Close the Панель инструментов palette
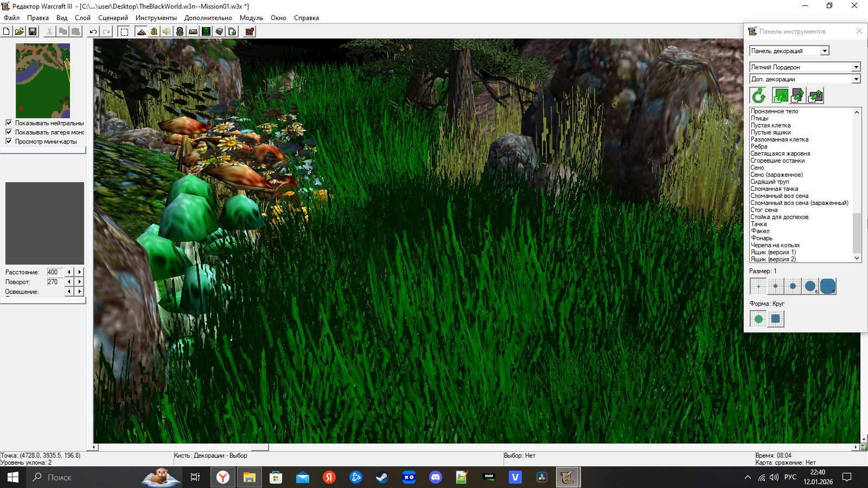Screen dimensions: 868x488 pos(859,31)
